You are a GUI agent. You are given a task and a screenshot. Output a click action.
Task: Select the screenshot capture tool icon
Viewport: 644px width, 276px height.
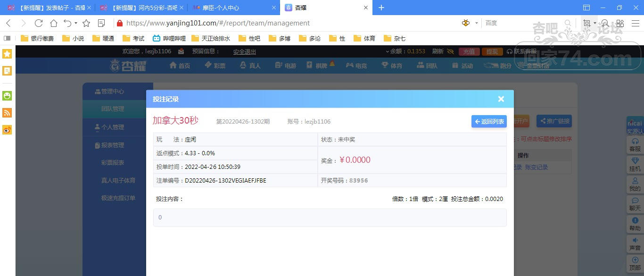point(587,23)
